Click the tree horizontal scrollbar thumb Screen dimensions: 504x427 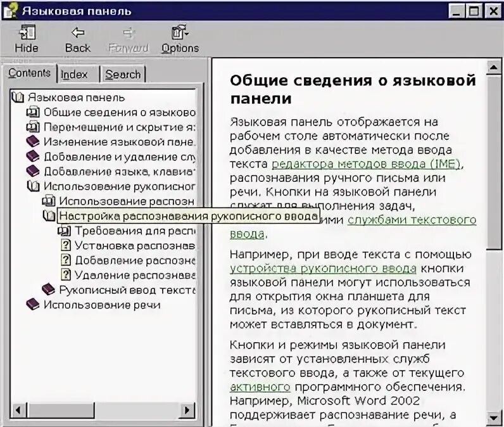61,410
